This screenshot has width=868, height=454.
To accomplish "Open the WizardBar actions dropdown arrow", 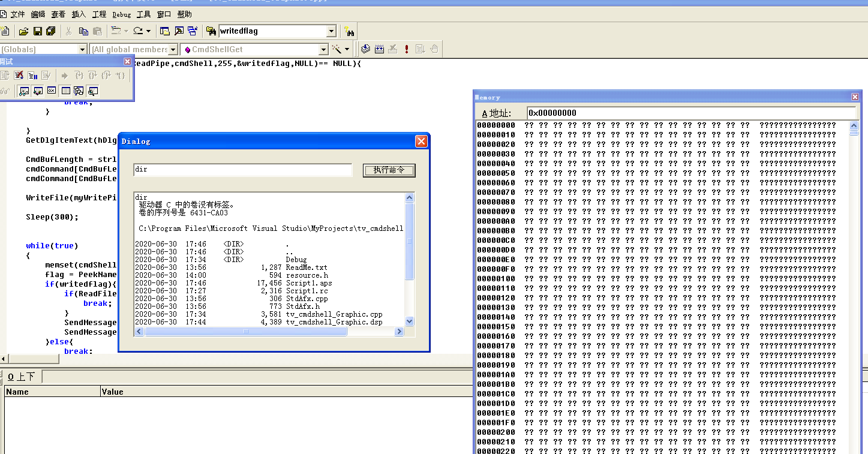I will [347, 49].
